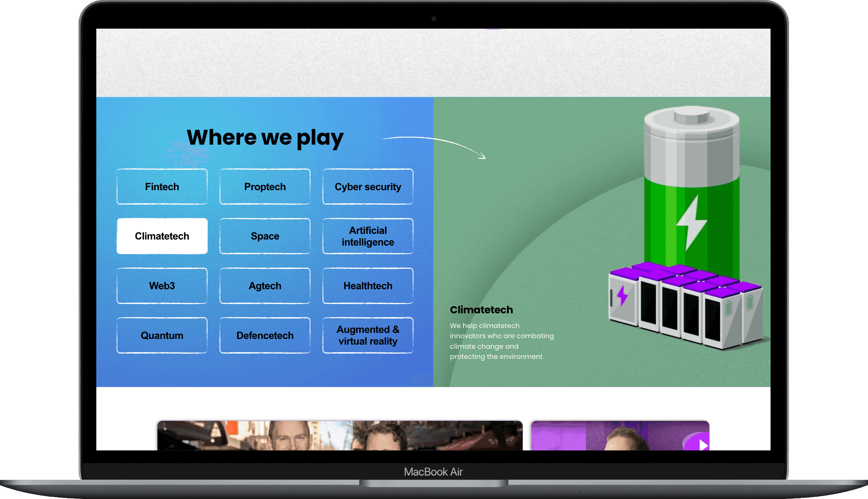Click the 'Where we play' heading
Screen dimensions: 868x499
(x=265, y=137)
